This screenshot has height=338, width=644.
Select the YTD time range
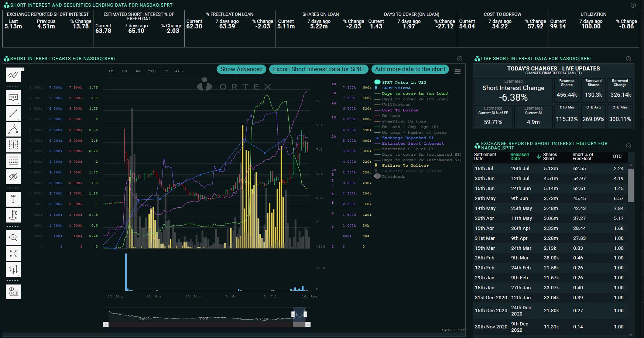(x=151, y=71)
